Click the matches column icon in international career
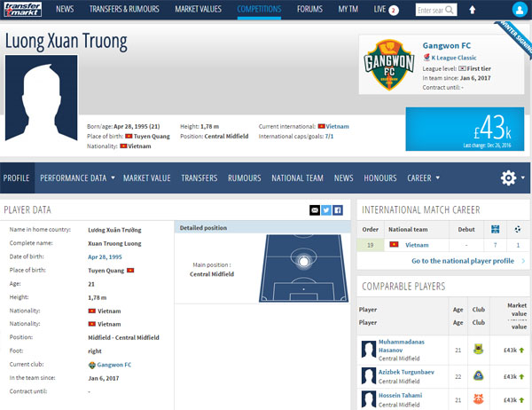The image size is (532, 410). point(495,229)
